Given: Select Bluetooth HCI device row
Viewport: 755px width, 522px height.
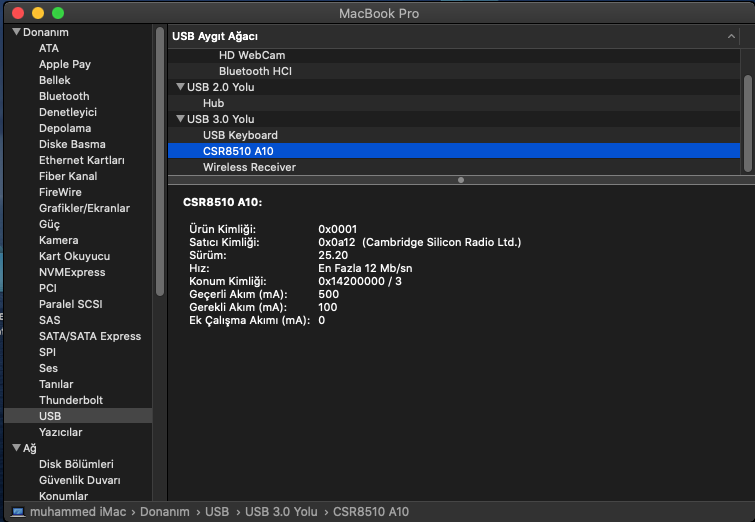Looking at the screenshot, I should 255,71.
